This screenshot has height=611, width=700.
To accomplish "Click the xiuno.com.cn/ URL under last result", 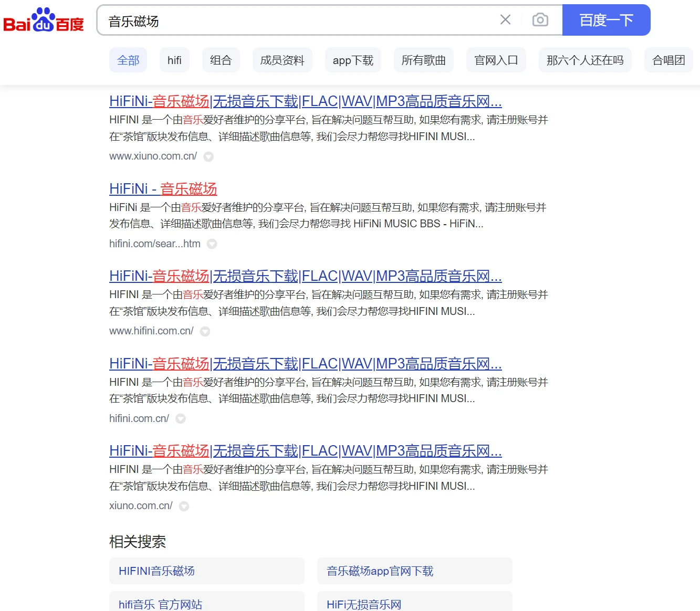I will coord(141,505).
